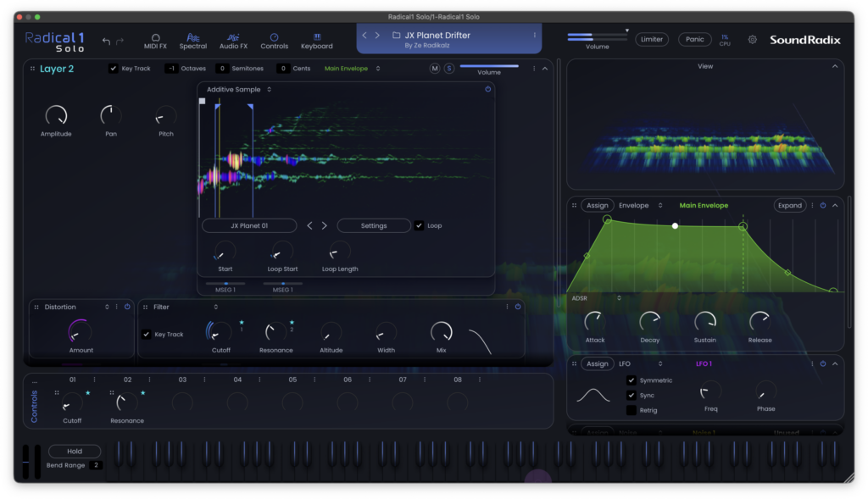Open the MIDI FX section

point(155,42)
